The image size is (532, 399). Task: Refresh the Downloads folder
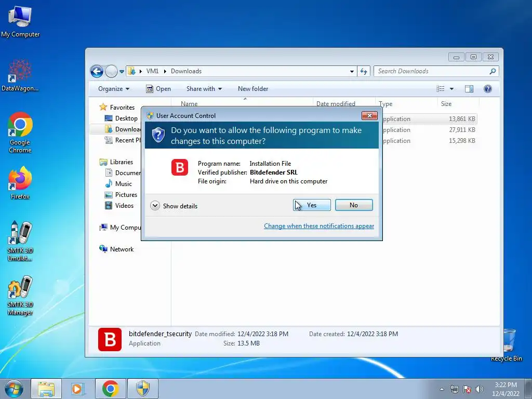coord(364,71)
